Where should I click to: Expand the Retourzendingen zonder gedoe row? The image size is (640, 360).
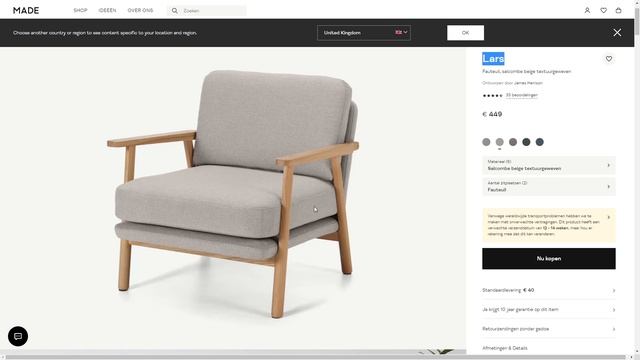(549, 329)
